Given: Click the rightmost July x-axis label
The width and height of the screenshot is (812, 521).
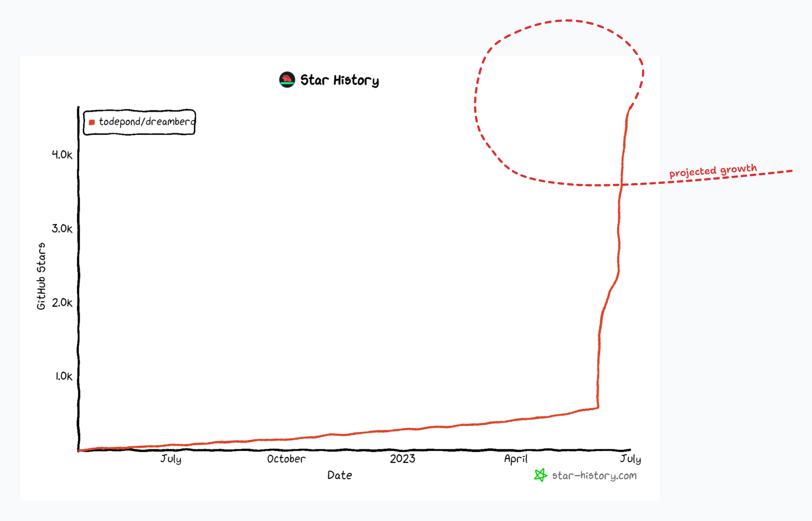Looking at the screenshot, I should pyautogui.click(x=630, y=459).
